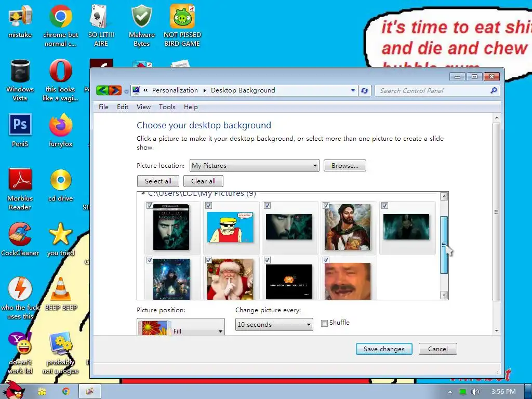Open the Chrome icon in the taskbar
The height and width of the screenshot is (399, 532).
[x=66, y=392]
